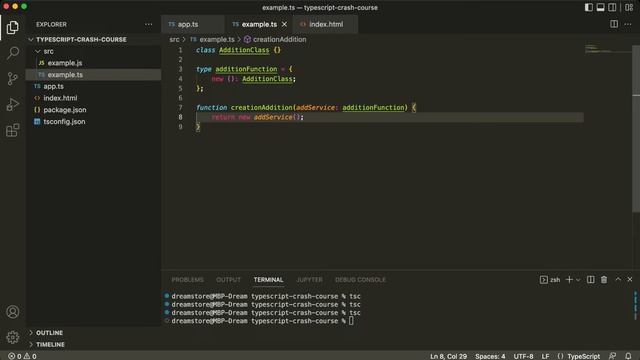Click line number 8 in the gutter

(x=180, y=117)
